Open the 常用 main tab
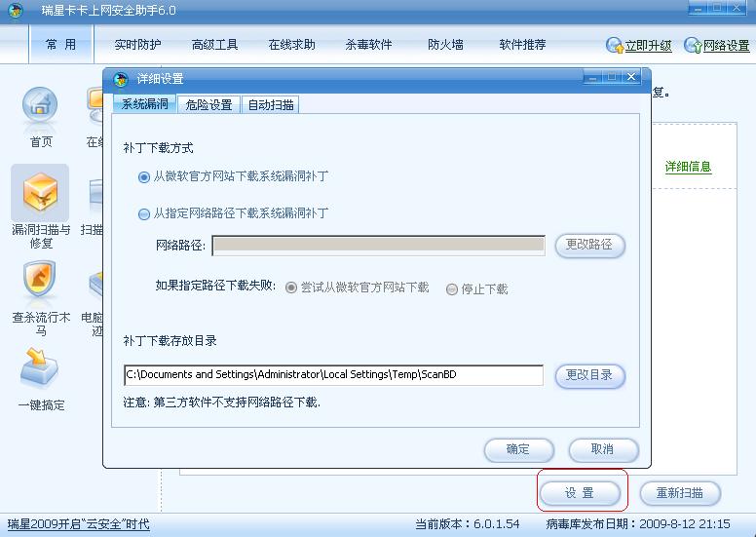 point(61,45)
